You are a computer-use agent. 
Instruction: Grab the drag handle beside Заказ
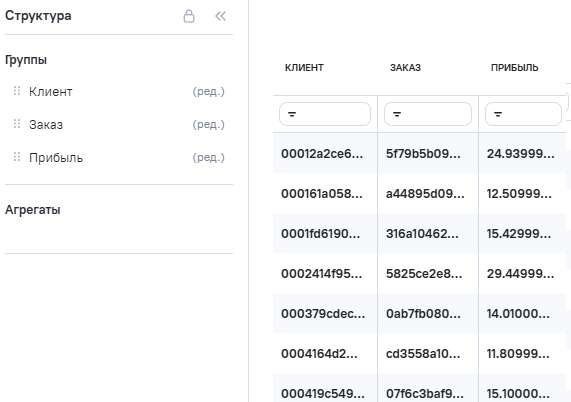17,124
